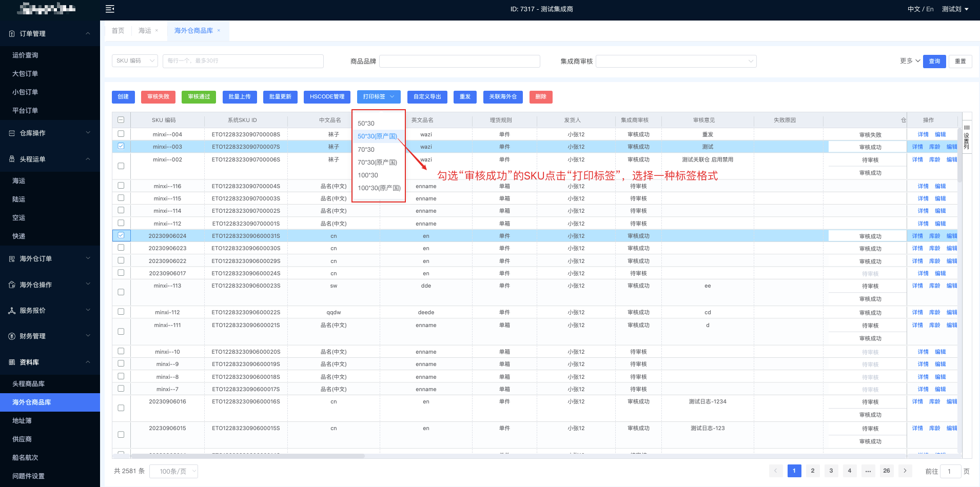Screen dimensions: 980x487
Task: Click the 查询 search button
Action: tap(934, 62)
